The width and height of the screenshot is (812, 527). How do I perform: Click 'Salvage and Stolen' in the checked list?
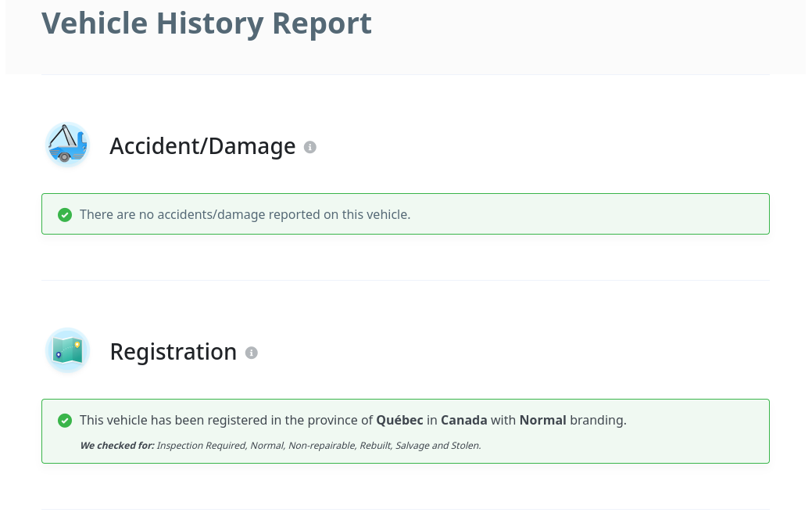pos(438,445)
